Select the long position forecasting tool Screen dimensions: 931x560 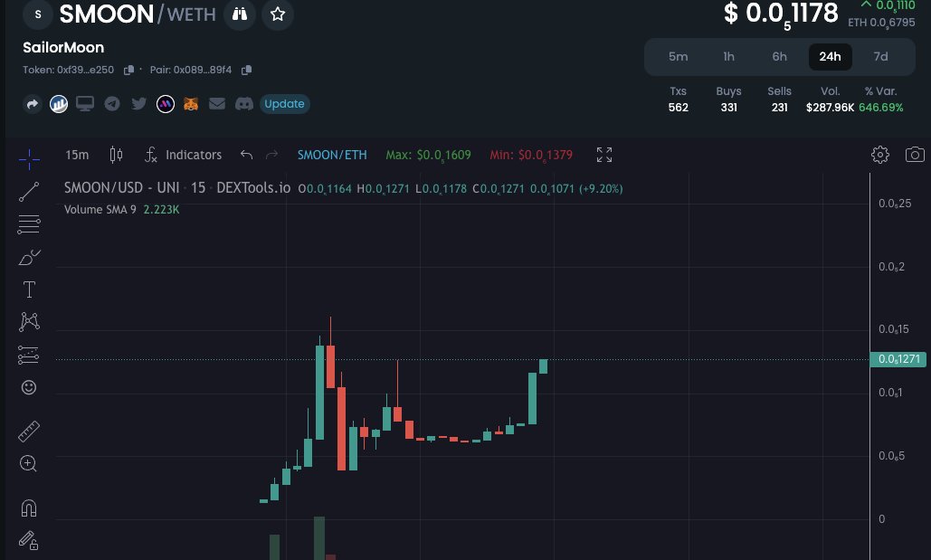pos(29,356)
